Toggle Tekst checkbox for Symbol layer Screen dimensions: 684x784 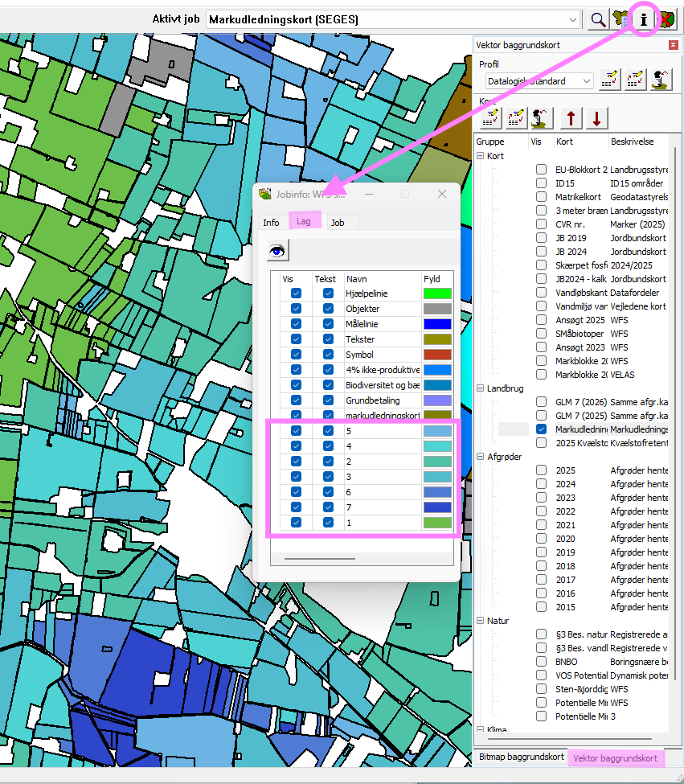tap(328, 355)
